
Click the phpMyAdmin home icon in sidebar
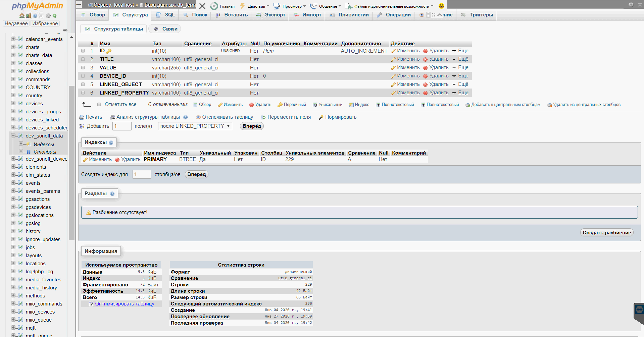[x=22, y=16]
